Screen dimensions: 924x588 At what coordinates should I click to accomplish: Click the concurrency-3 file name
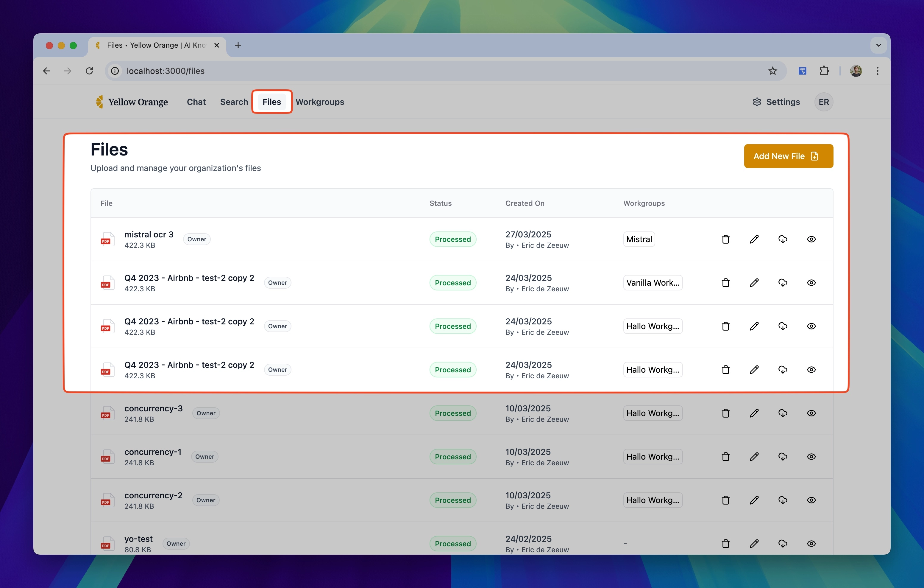click(154, 408)
